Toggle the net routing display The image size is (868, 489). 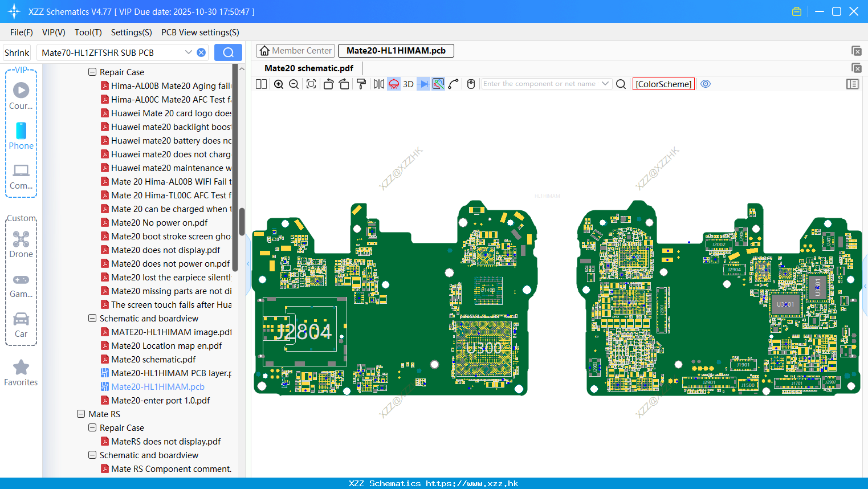click(x=438, y=84)
